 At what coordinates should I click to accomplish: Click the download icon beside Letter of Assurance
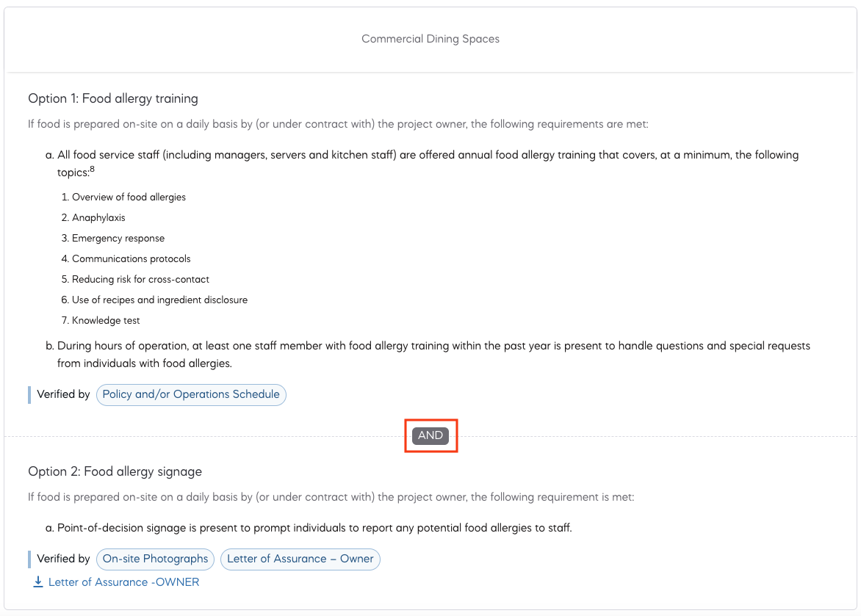tap(38, 582)
